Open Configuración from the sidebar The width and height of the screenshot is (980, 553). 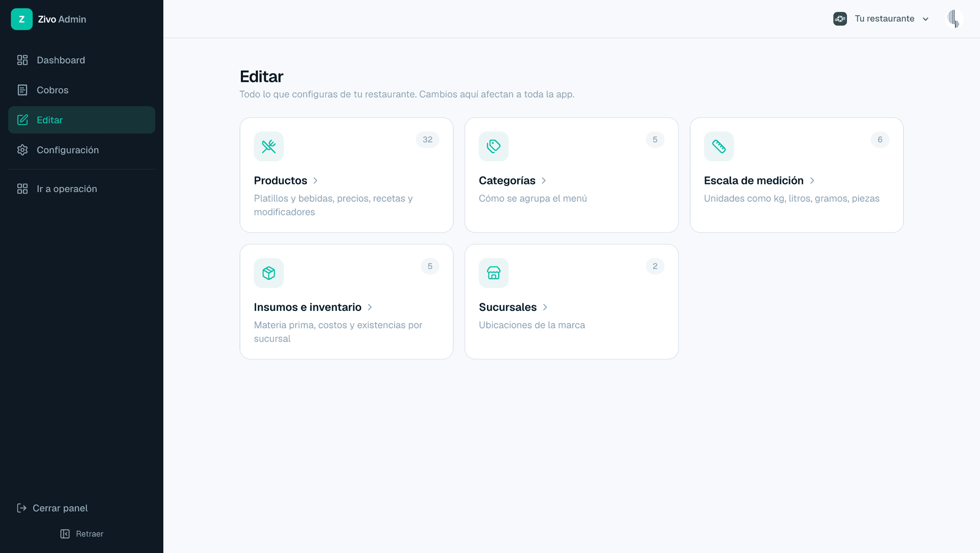(82, 150)
